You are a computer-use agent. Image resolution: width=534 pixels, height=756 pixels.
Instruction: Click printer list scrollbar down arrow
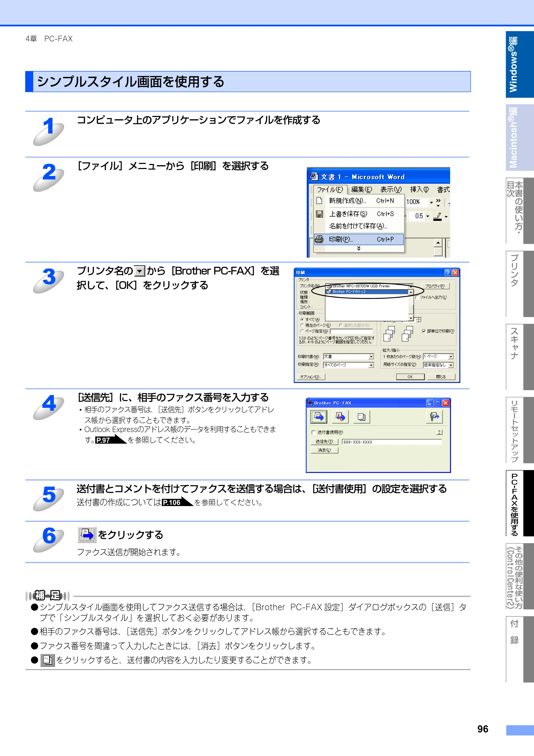tap(411, 318)
